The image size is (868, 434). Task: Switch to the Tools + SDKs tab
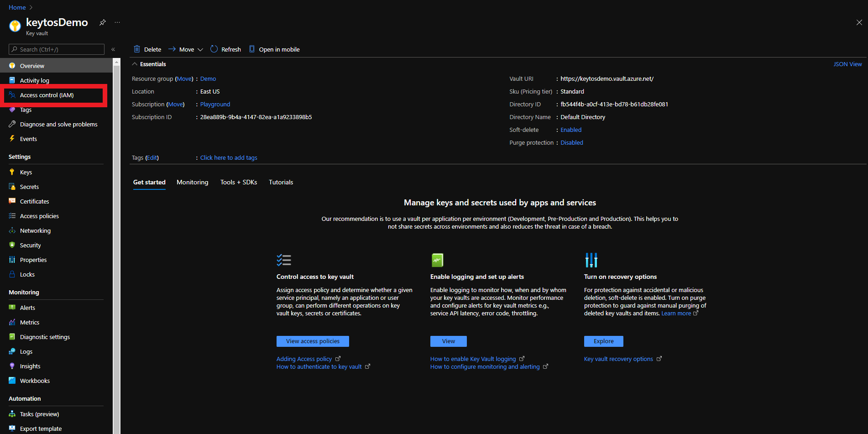[239, 182]
